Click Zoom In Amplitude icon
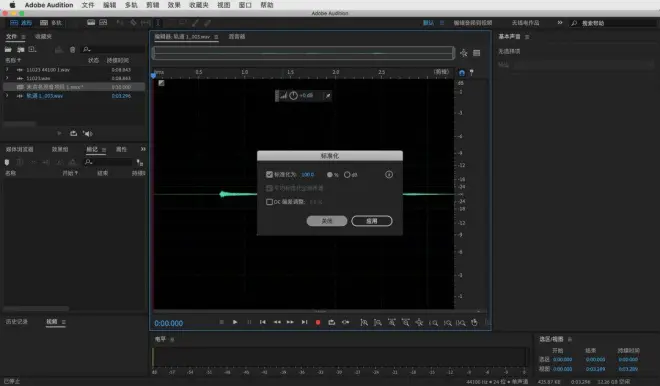 tap(364, 322)
